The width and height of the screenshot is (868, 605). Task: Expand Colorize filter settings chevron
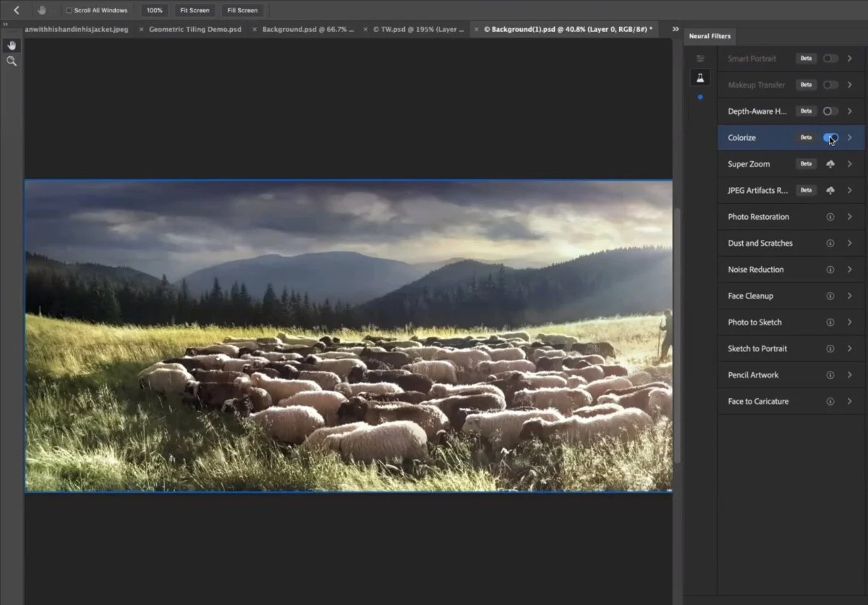(x=850, y=137)
